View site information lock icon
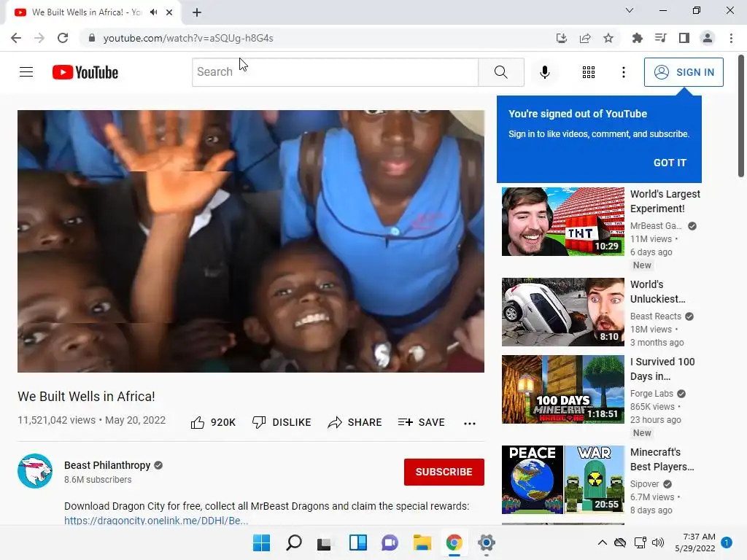Viewport: 747px width, 560px height. tap(91, 38)
